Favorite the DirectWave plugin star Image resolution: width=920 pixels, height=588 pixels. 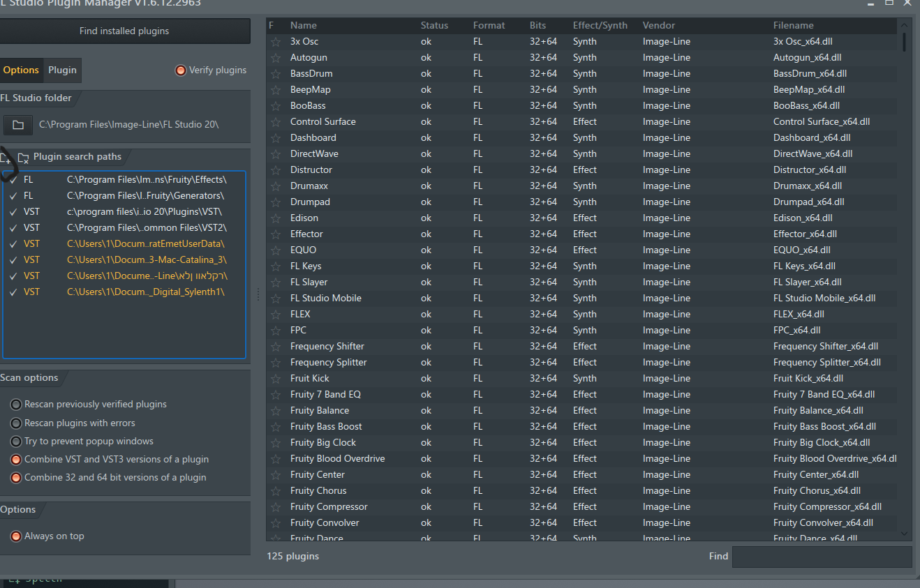pos(276,154)
